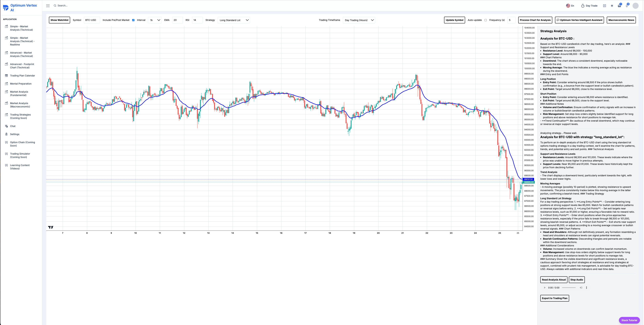Open the Trading Timeframe dropdown
This screenshot has width=644, height=325.
point(359,20)
